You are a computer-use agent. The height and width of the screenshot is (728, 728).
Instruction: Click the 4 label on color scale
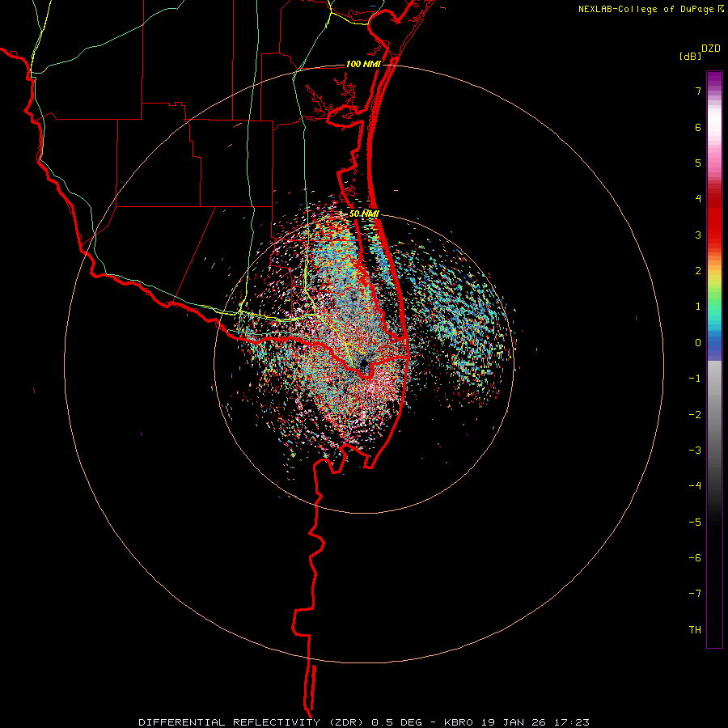(698, 199)
